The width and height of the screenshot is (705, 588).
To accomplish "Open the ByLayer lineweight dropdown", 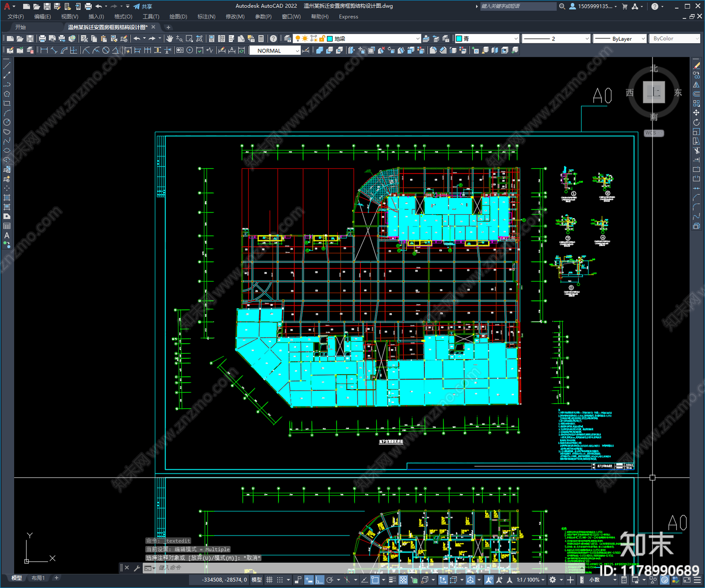I will [643, 39].
